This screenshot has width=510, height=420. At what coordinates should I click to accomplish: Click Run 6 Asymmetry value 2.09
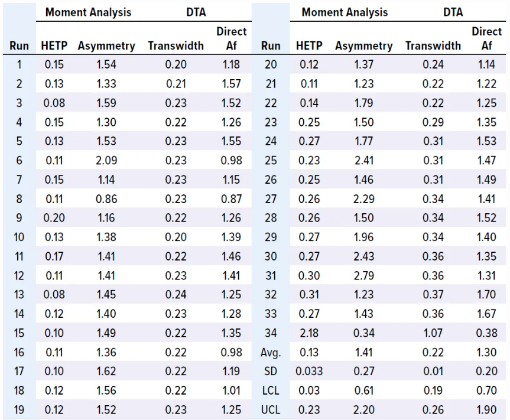(x=106, y=161)
